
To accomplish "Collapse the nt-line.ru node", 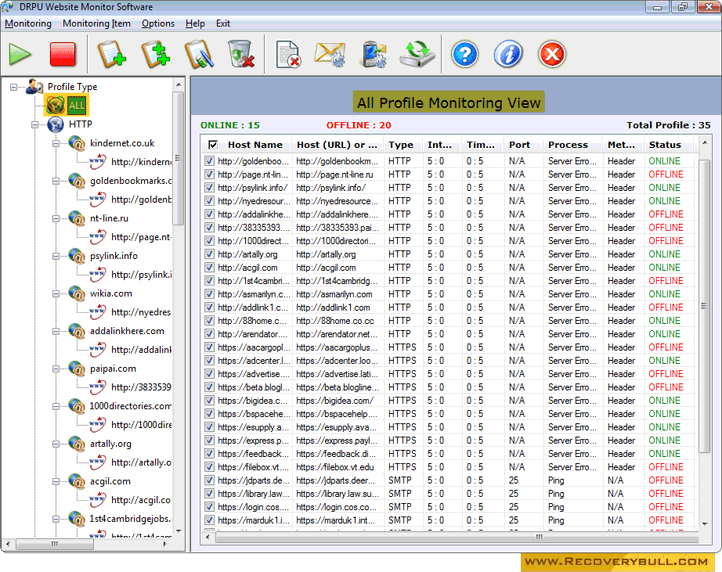I will pos(56,218).
